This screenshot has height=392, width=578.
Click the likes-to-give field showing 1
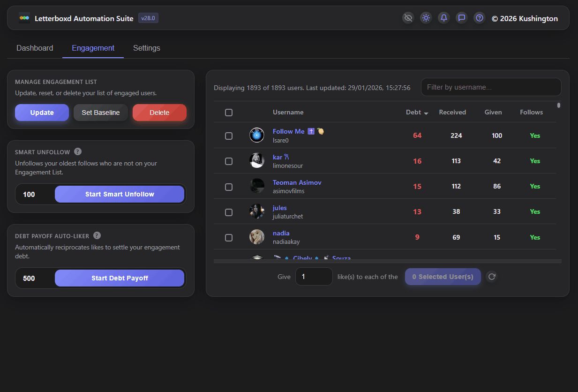[314, 277]
